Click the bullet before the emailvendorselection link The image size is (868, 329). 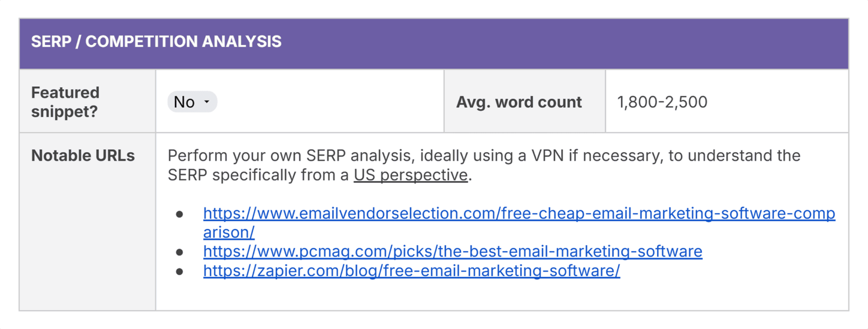point(179,214)
